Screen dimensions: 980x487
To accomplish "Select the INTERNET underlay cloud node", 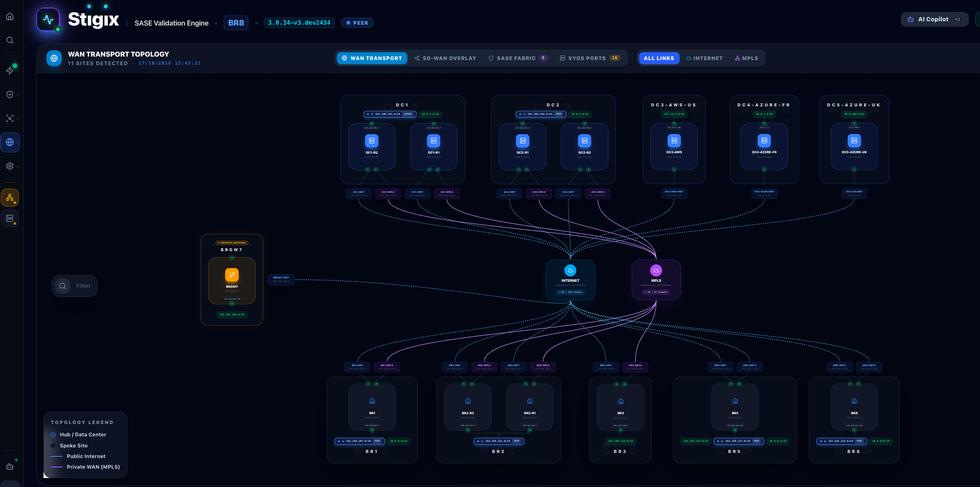I will [x=570, y=280].
